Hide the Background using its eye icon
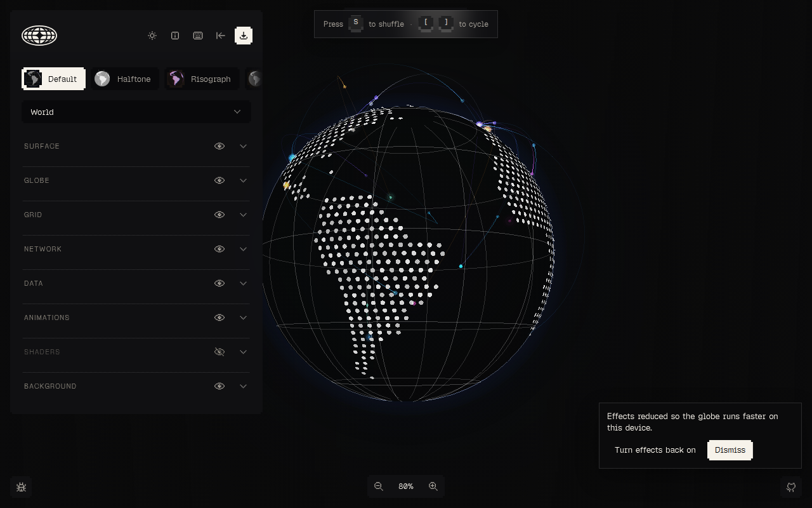The height and width of the screenshot is (508, 812). pos(219,386)
